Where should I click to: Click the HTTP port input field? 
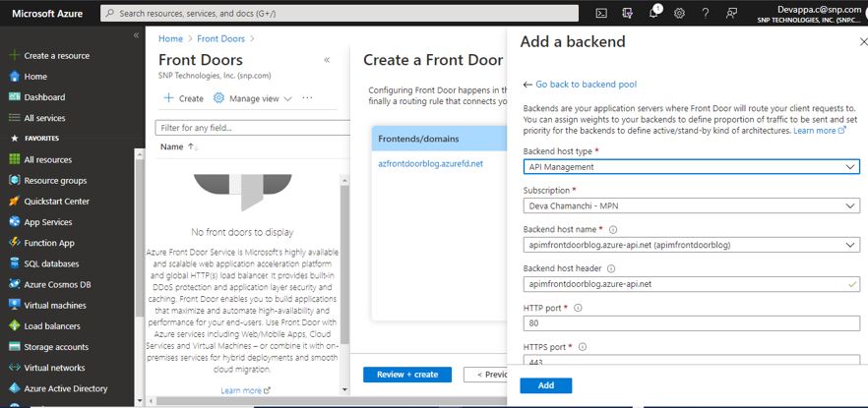691,322
